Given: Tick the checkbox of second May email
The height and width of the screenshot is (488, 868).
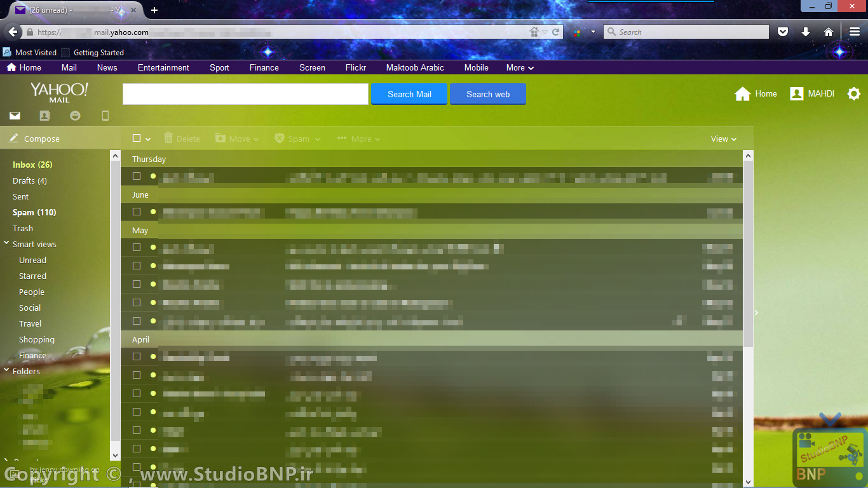Looking at the screenshot, I should (137, 266).
